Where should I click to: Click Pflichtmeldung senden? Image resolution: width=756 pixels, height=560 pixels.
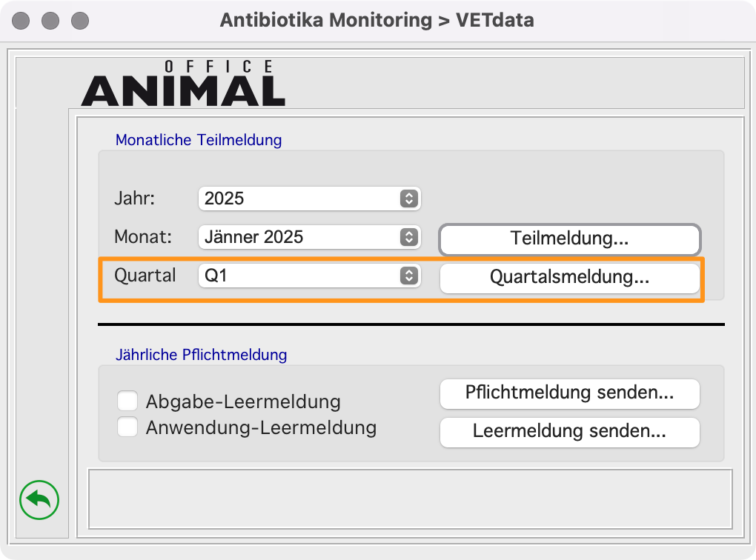tap(569, 394)
